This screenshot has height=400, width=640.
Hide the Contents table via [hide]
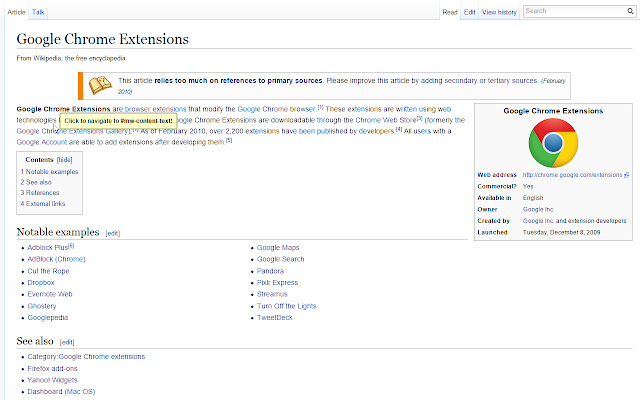[x=64, y=160]
